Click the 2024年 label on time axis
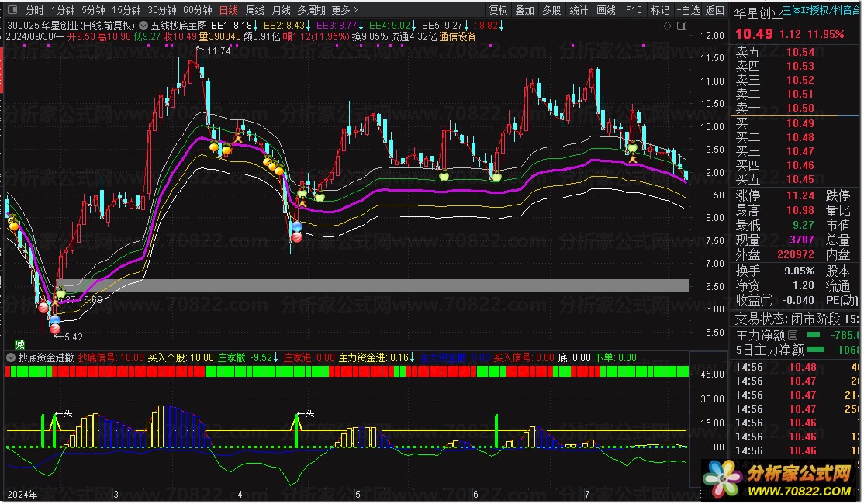 click(x=22, y=494)
